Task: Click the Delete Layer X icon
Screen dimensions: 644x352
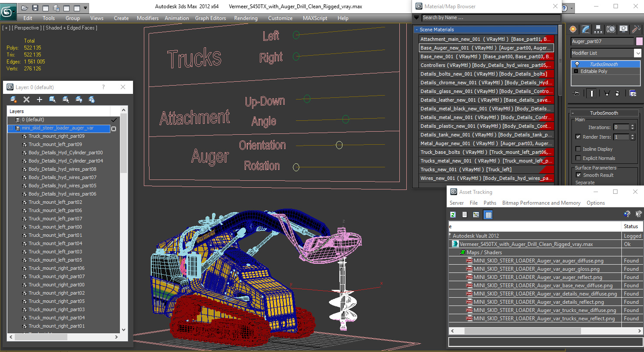Action: [27, 100]
